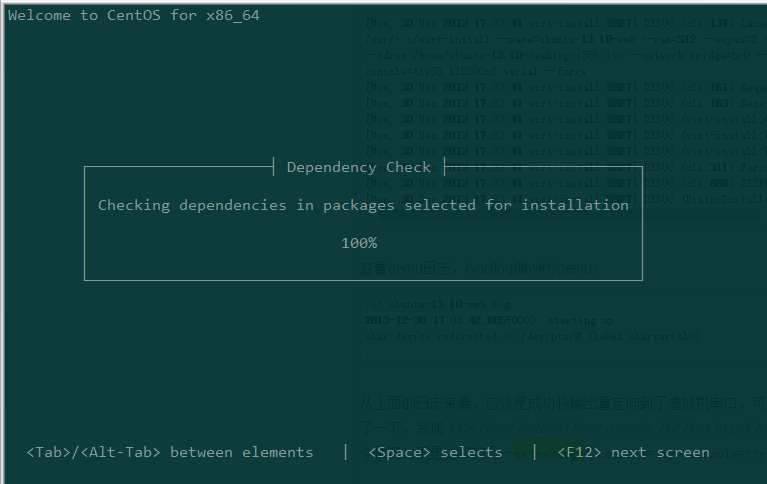Click the <Space> selects hint
767x484 pixels.
point(435,452)
